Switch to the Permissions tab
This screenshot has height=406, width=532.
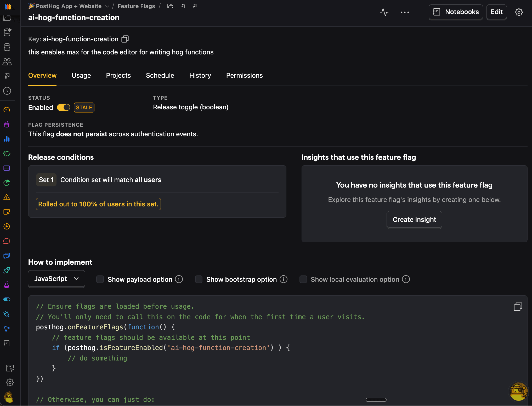coord(245,76)
